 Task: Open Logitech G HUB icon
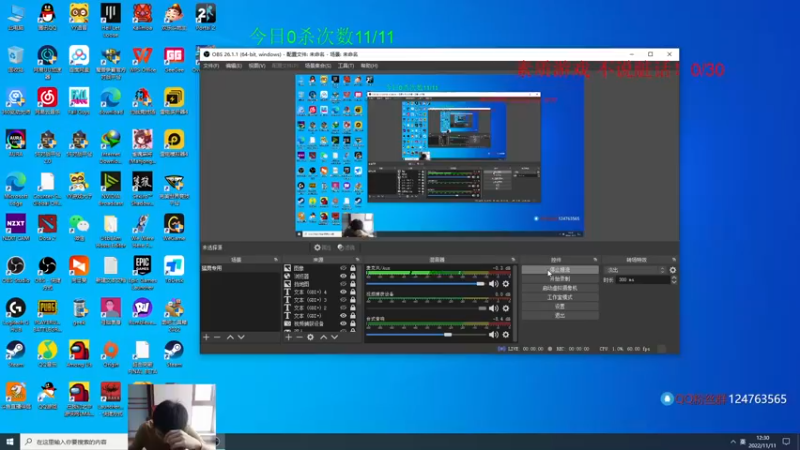pos(16,315)
